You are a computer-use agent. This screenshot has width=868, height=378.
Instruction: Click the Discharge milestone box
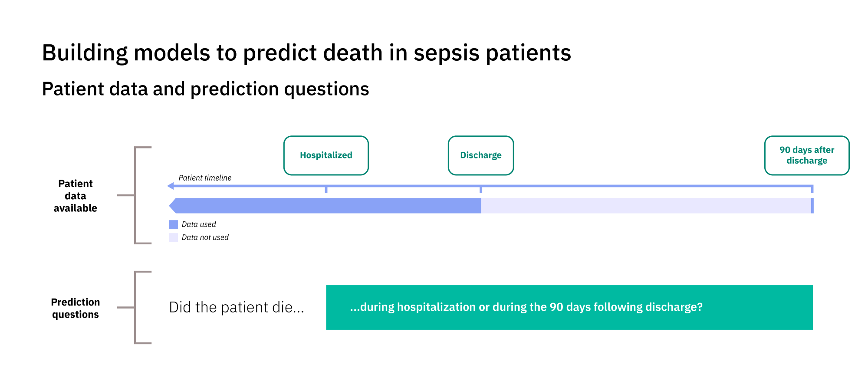pos(480,155)
